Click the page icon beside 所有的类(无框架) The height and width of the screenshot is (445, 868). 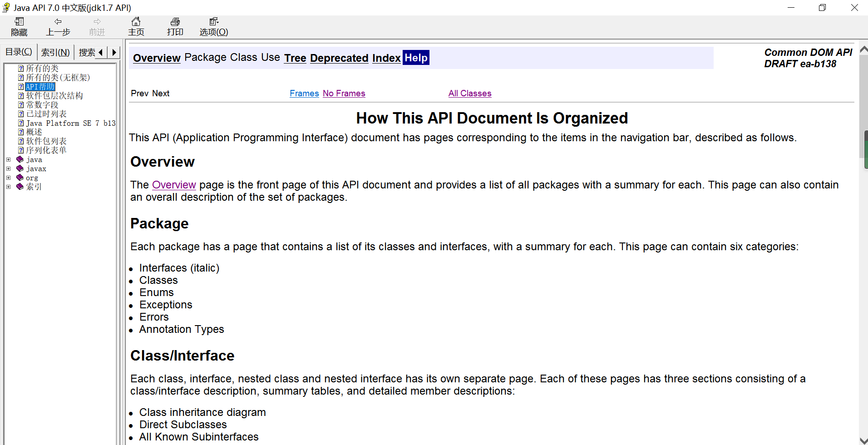pyautogui.click(x=21, y=77)
